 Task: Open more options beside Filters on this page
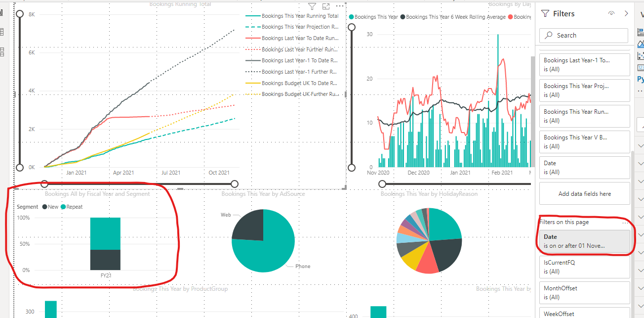pos(626,223)
